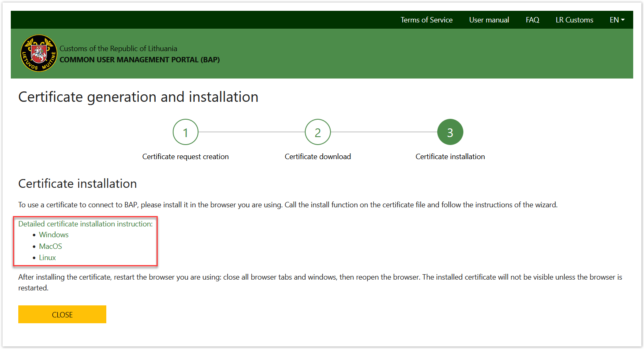Open Terms of Service page

coord(426,20)
